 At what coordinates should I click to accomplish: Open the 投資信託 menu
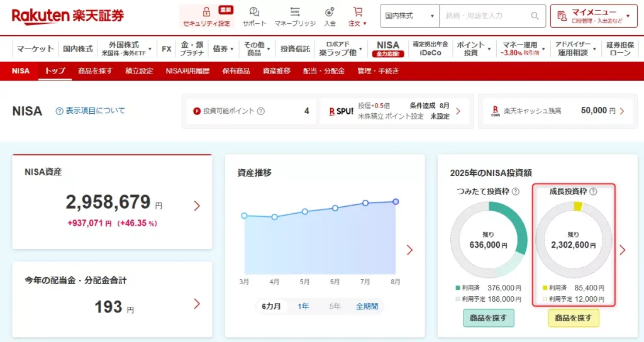coord(295,49)
